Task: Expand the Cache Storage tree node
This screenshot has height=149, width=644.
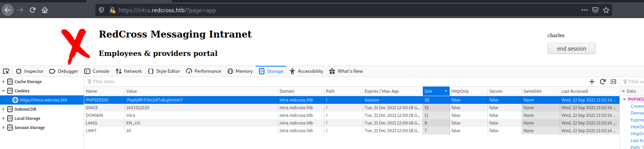Action: pos(3,82)
